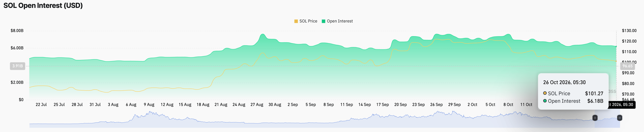Click the $8.00B left axis label
644x132 pixels.
17,31
